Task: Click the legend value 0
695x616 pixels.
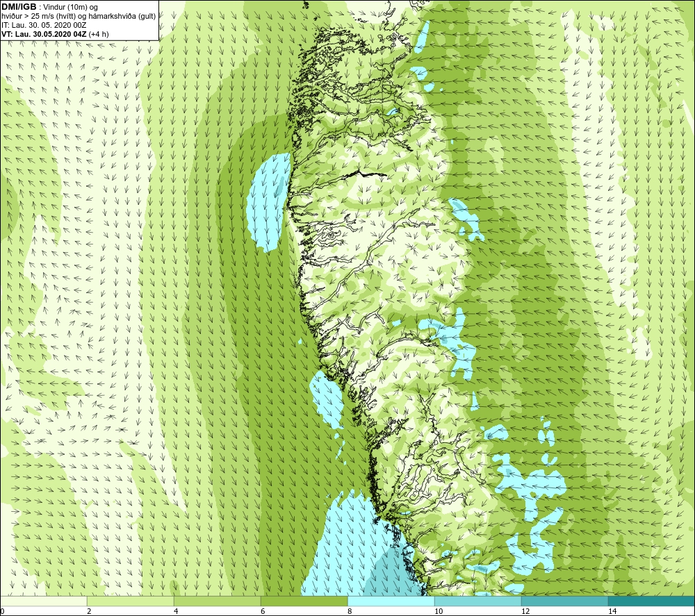Action: tap(2, 611)
